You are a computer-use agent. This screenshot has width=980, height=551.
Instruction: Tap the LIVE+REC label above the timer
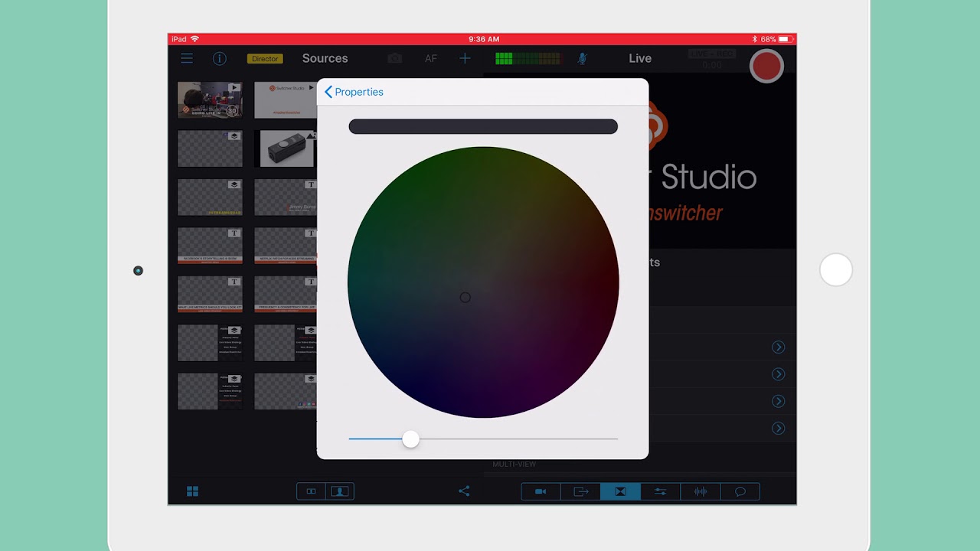(x=711, y=54)
